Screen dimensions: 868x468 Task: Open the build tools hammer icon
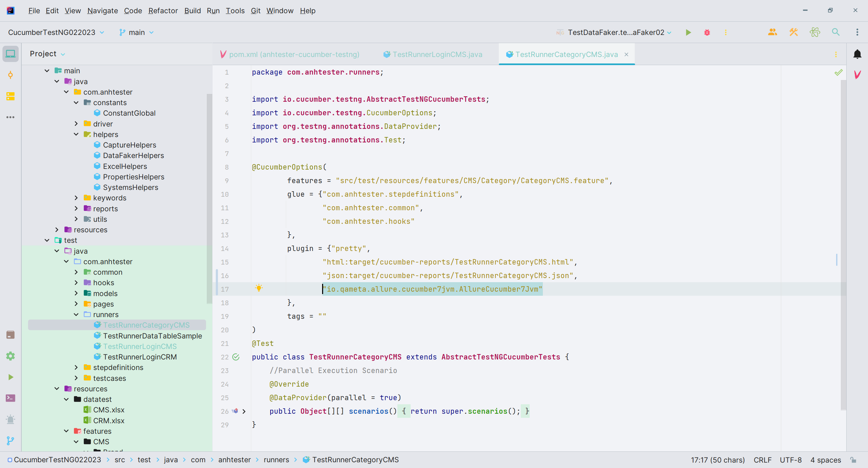[x=793, y=32]
